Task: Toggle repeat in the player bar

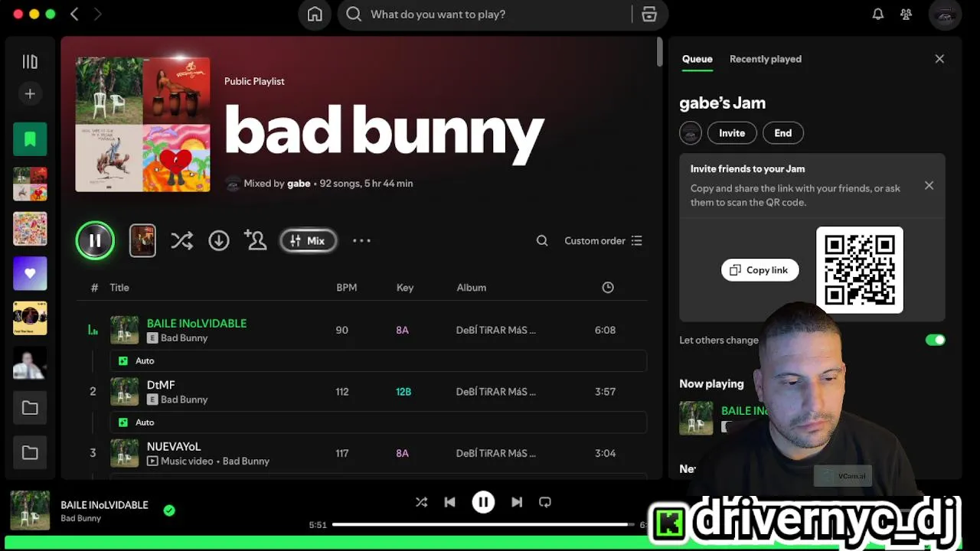Action: click(x=545, y=502)
